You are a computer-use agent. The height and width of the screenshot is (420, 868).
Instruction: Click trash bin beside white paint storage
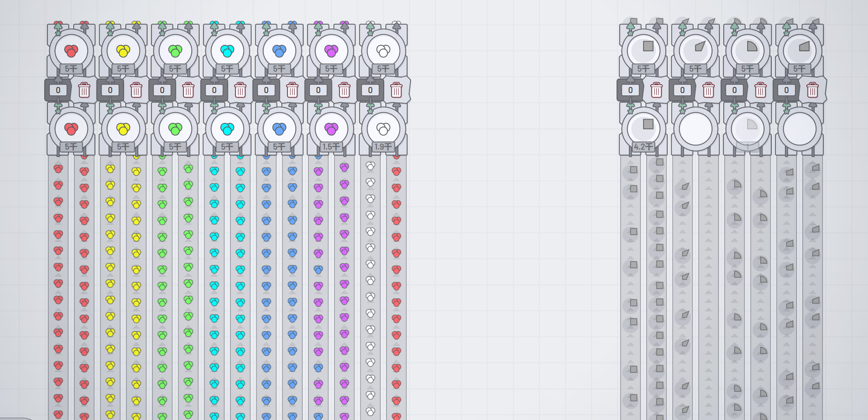(x=396, y=90)
